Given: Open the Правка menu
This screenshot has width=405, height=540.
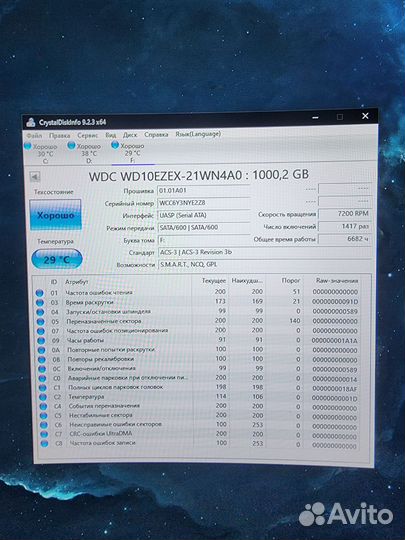Looking at the screenshot, I should click(59, 135).
